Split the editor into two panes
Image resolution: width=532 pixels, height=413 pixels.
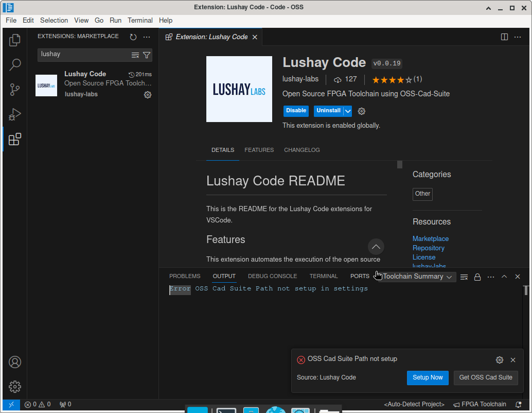tap(504, 37)
